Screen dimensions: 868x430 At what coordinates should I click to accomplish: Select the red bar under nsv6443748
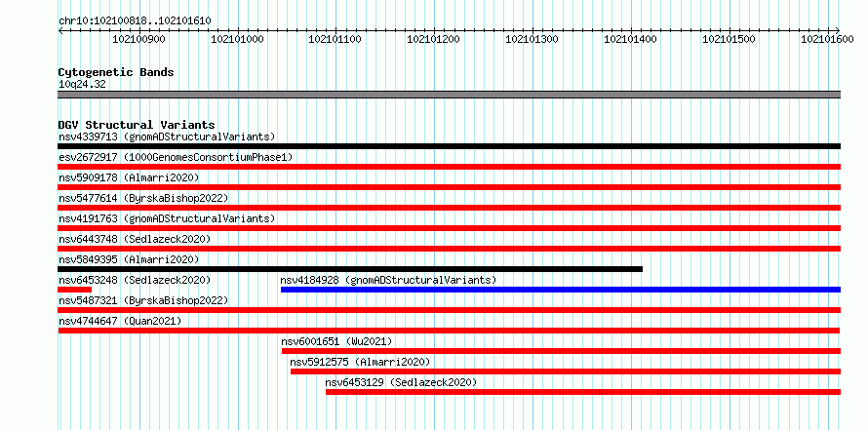(x=449, y=249)
